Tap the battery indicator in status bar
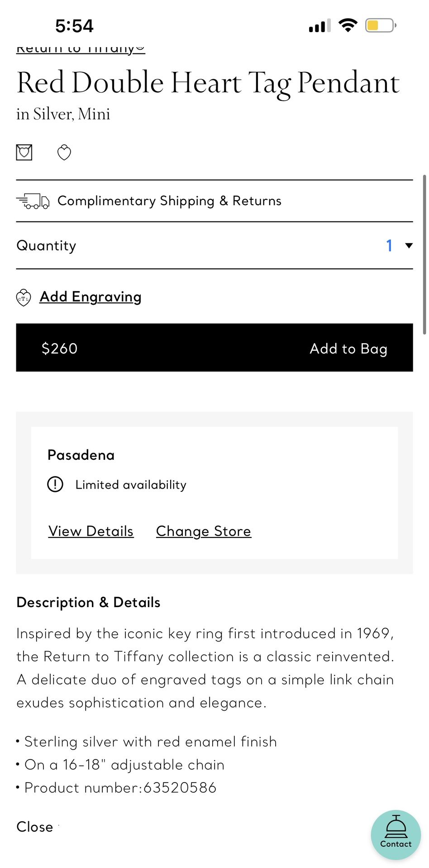Viewport: 429px width, 868px height. pyautogui.click(x=380, y=25)
